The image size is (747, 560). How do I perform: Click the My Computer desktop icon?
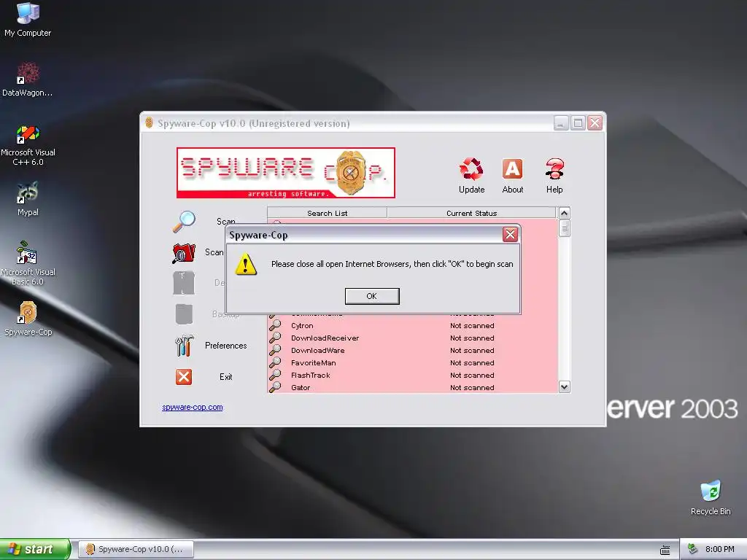click(x=28, y=20)
